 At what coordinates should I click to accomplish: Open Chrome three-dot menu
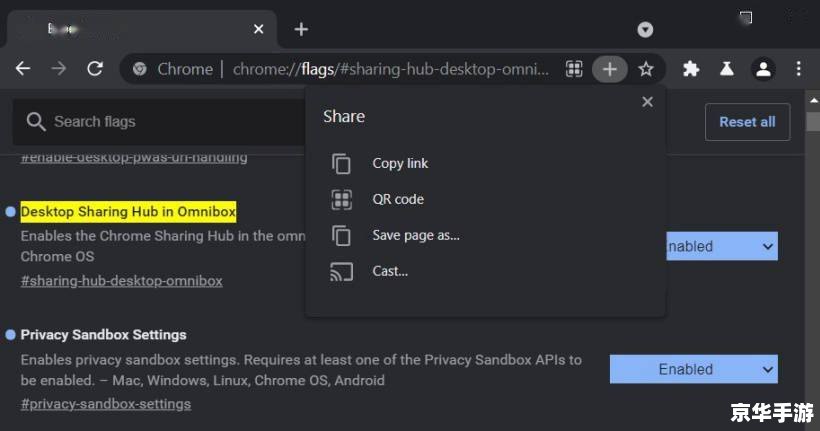[799, 69]
